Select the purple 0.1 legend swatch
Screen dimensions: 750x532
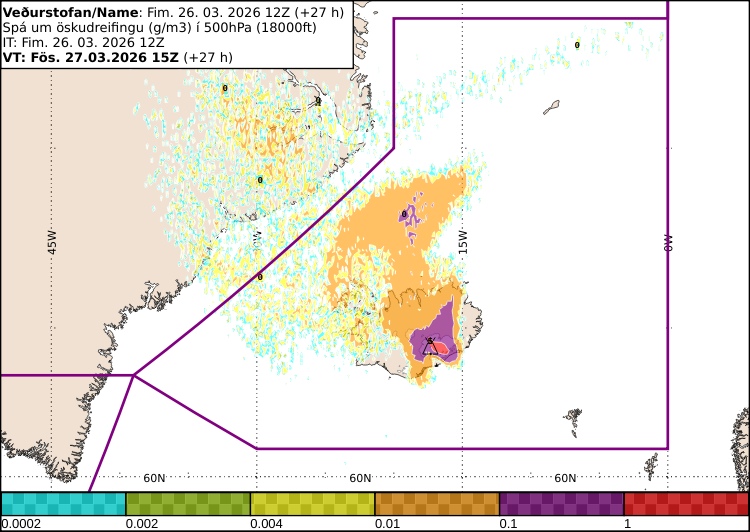point(562,504)
